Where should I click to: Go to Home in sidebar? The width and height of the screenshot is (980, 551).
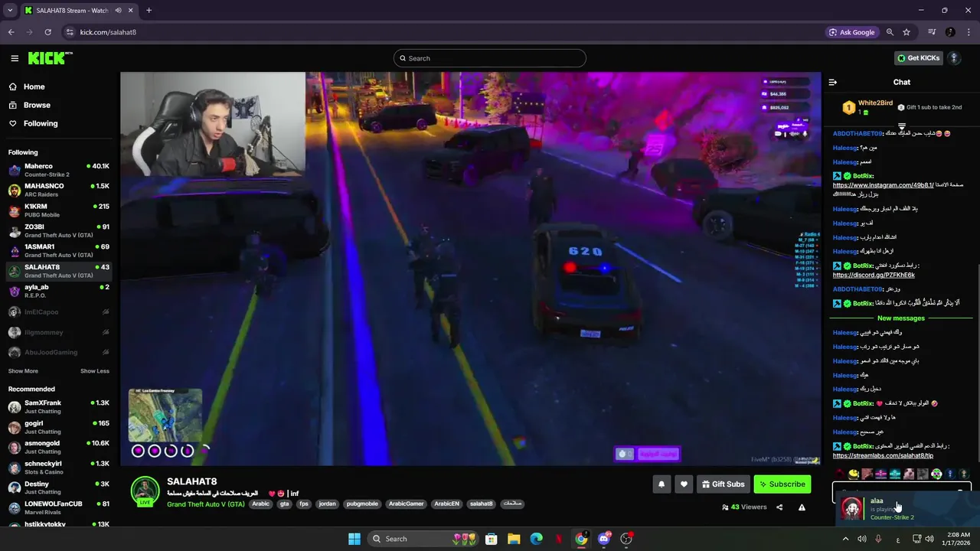34,86
